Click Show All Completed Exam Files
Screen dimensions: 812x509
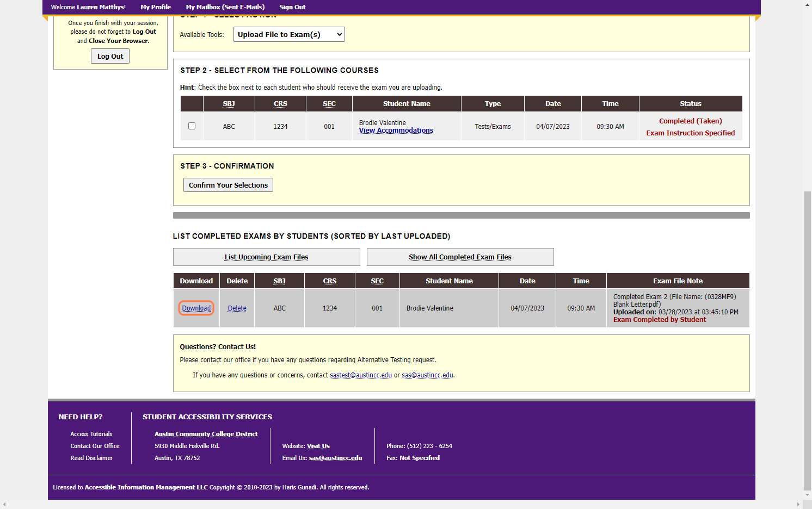460,257
